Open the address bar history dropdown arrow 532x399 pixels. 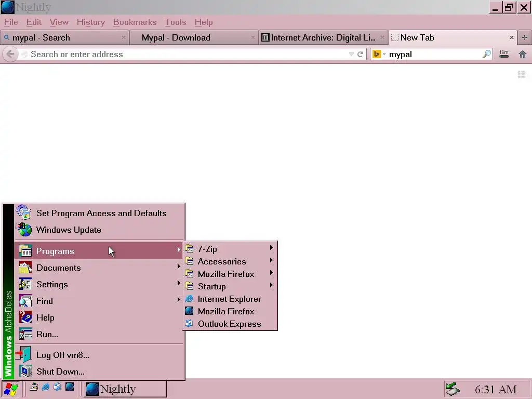pyautogui.click(x=352, y=54)
